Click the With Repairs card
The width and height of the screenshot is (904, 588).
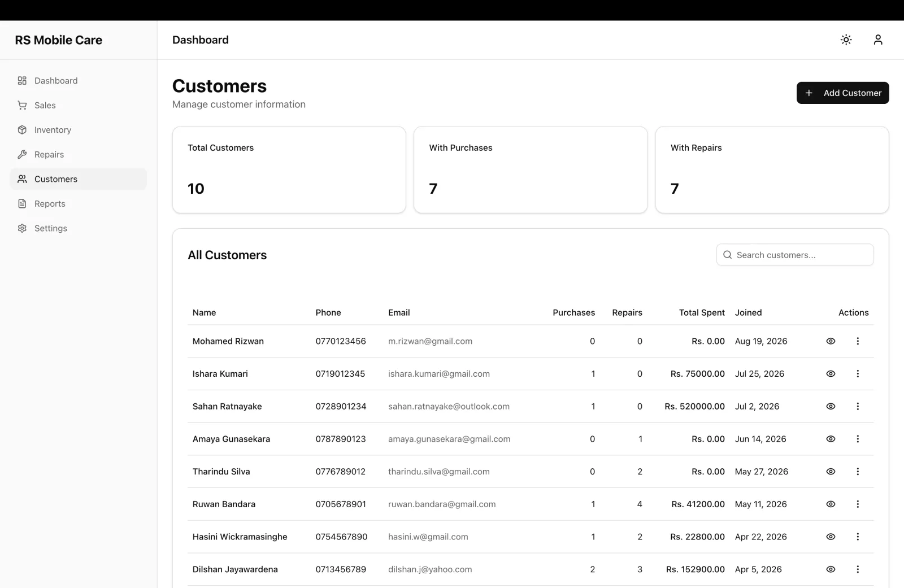[x=772, y=169]
